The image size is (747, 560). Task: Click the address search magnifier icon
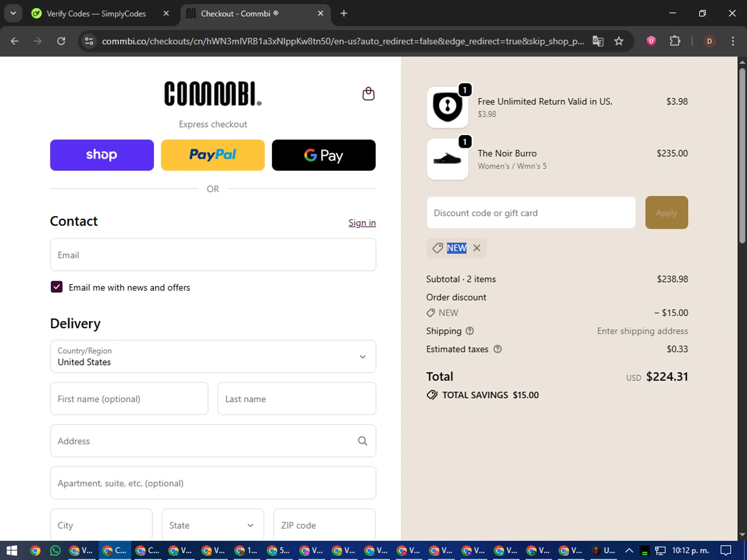(x=363, y=441)
